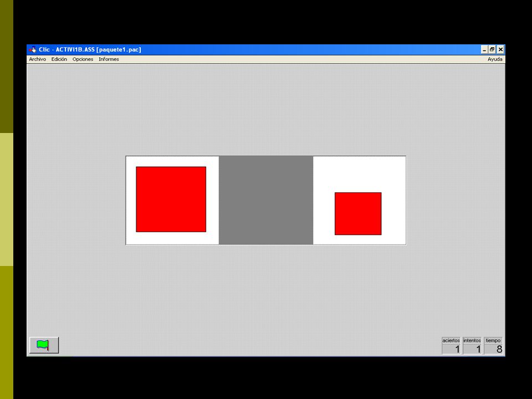Open the Opciones menu

83,59
